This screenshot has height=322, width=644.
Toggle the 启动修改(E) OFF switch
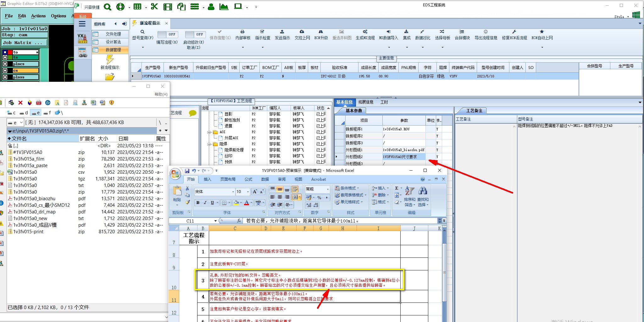[195, 34]
